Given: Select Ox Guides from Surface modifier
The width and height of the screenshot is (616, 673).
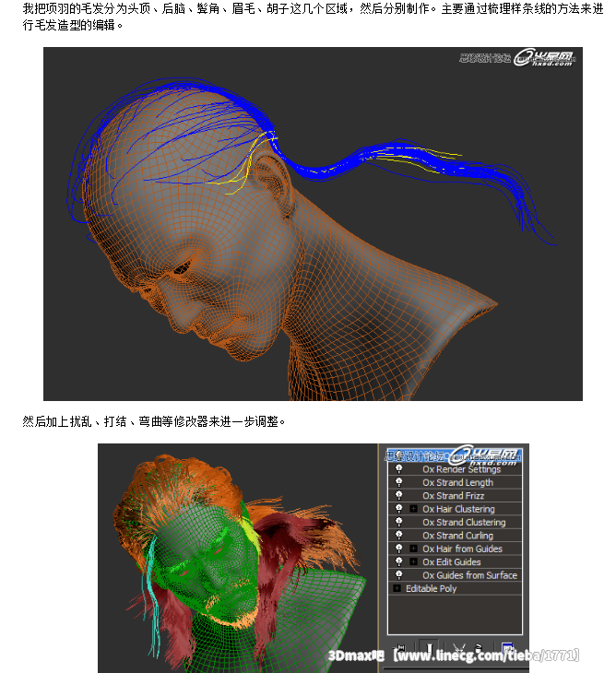Looking at the screenshot, I should coord(469,575).
